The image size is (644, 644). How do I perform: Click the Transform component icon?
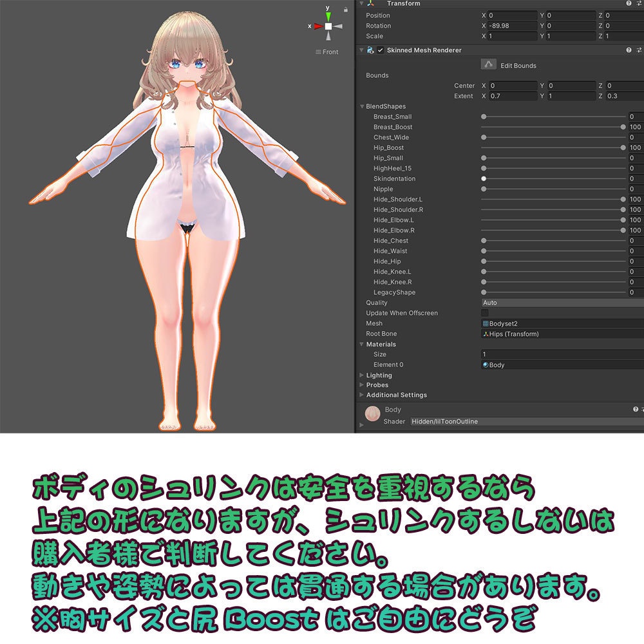[x=370, y=4]
